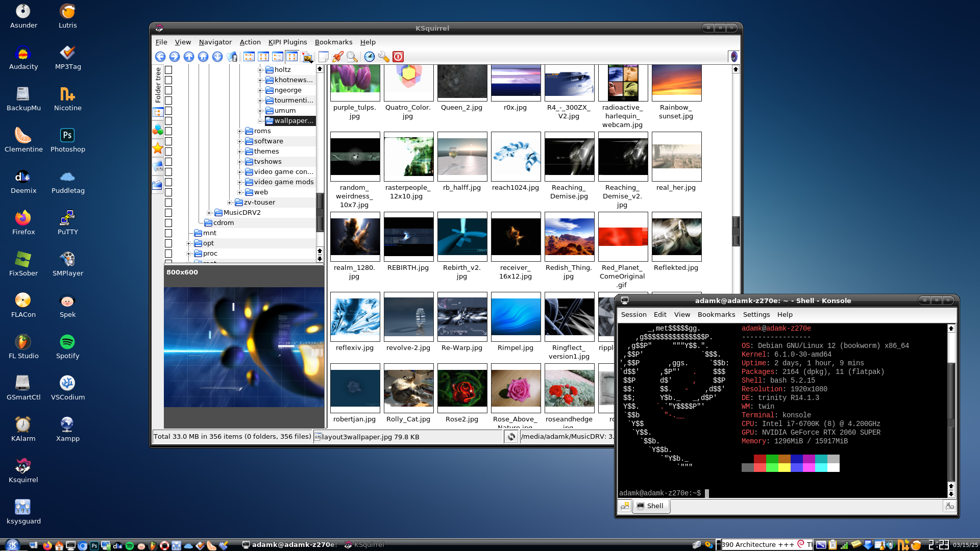Click the thumbnail pane scrollbar handle

pos(736,231)
